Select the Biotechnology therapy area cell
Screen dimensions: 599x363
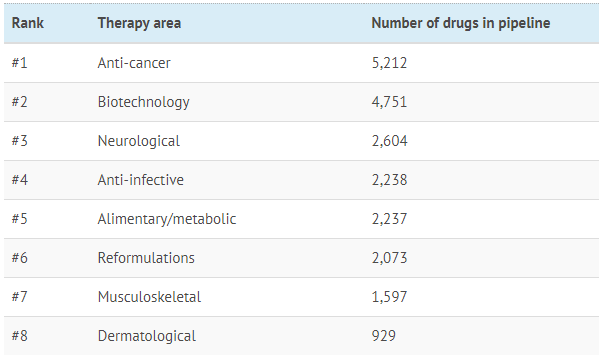tap(144, 102)
